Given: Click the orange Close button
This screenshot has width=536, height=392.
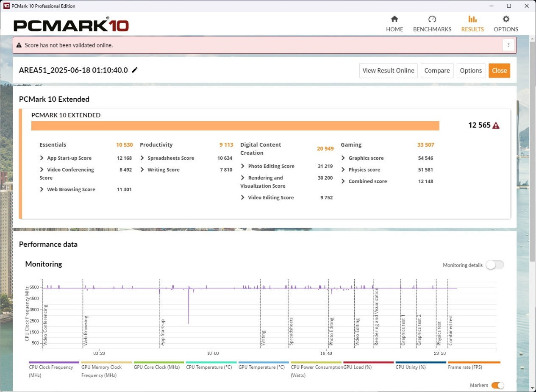Looking at the screenshot, I should click(x=499, y=70).
